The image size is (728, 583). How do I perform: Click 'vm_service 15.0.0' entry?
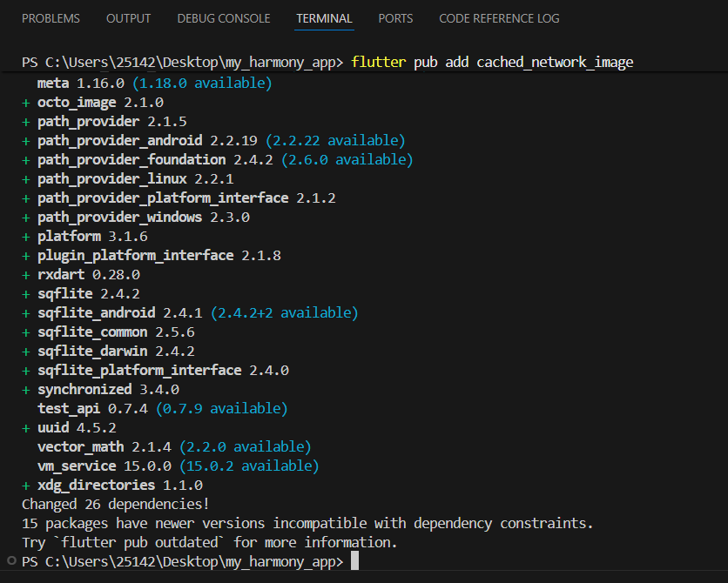coord(104,466)
